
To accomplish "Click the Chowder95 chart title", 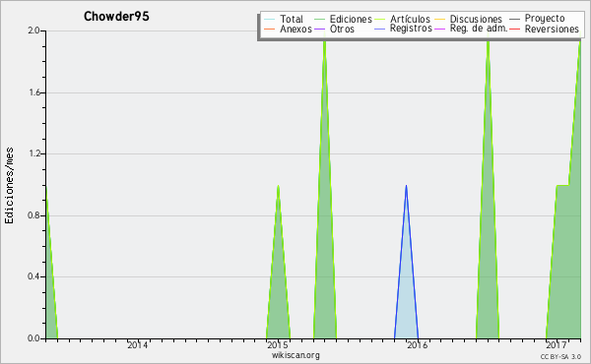I will [x=116, y=16].
